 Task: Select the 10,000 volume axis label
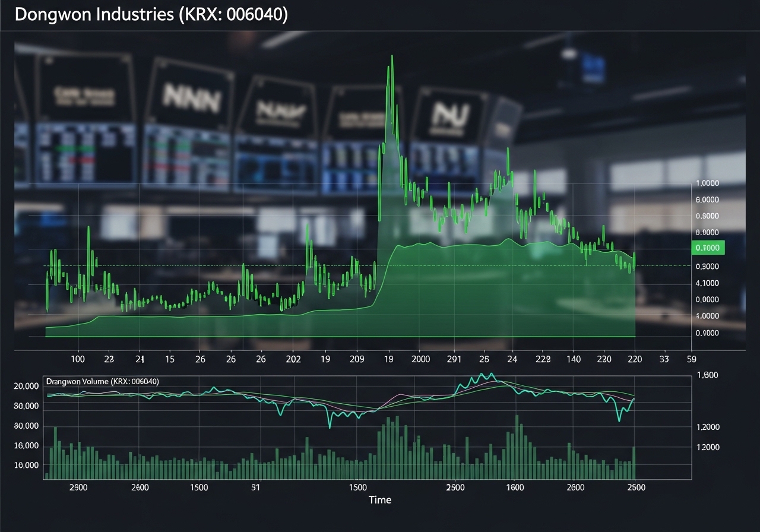pyautogui.click(x=26, y=465)
